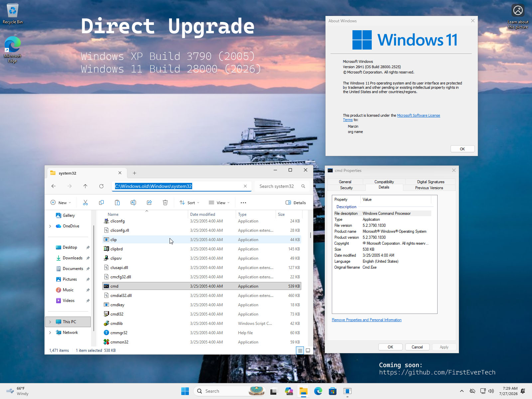The height and width of the screenshot is (399, 532).
Task: Open the Windows Start menu
Action: click(185, 391)
